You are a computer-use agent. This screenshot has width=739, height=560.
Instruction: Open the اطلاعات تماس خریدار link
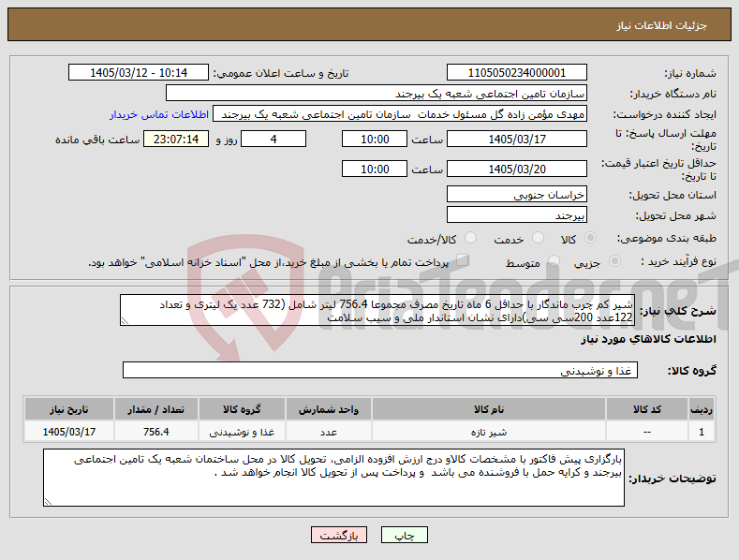tap(159, 114)
